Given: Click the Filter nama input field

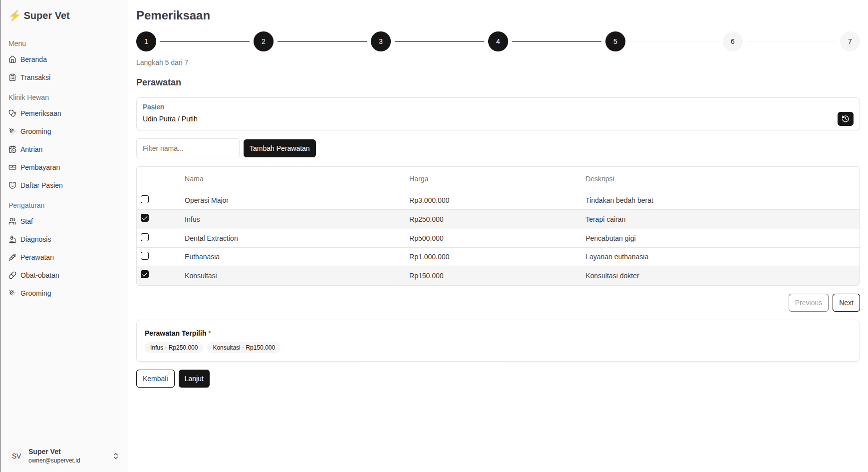Looking at the screenshot, I should (x=187, y=148).
